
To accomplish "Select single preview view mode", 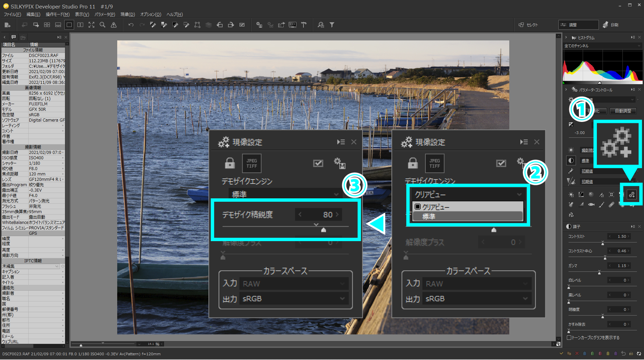I will 69,25.
